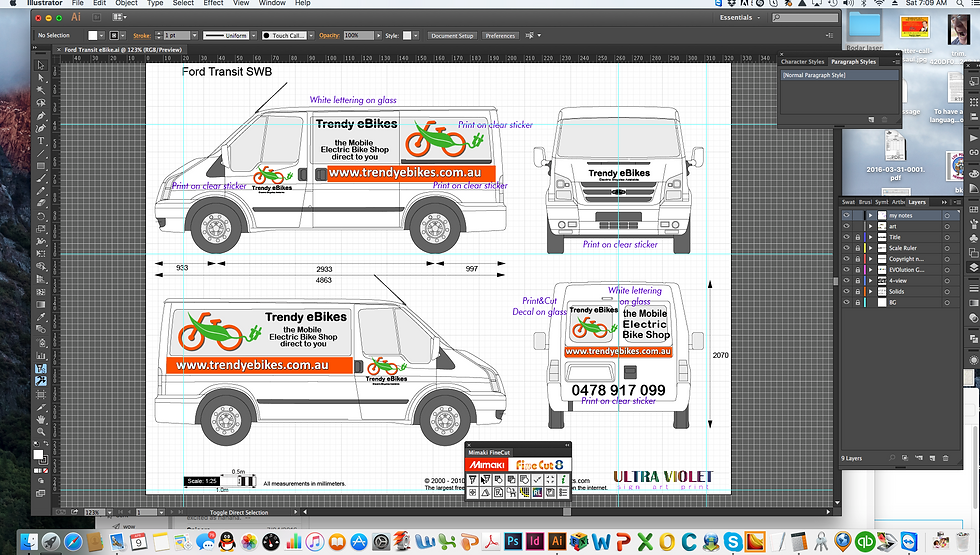The width and height of the screenshot is (980, 555).
Task: Hide the 'BG' layer
Action: coord(846,302)
